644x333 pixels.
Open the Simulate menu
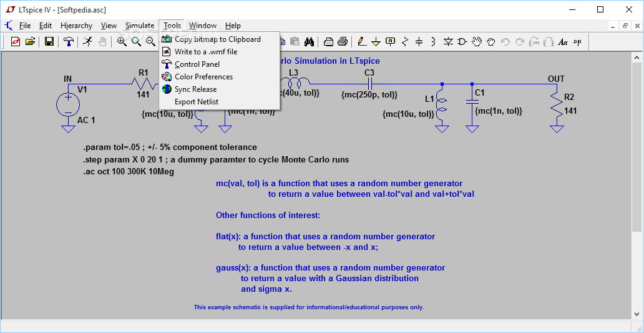coord(140,26)
